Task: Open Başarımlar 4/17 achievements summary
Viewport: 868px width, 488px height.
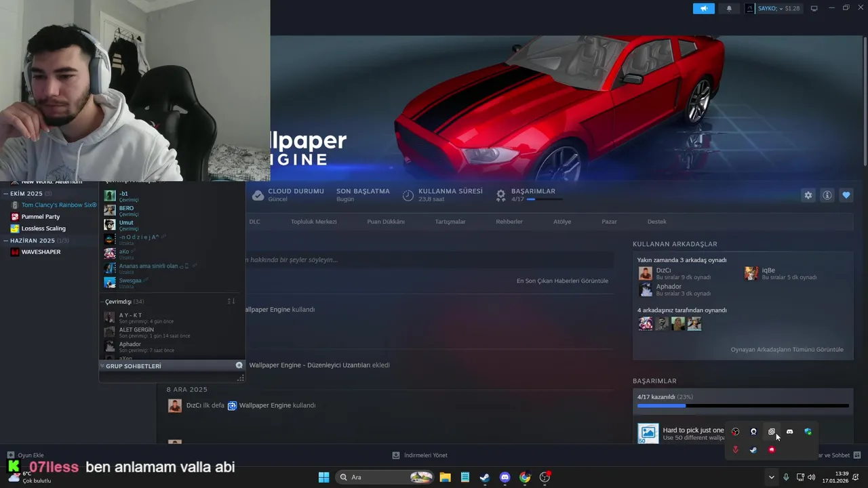Action: point(530,195)
